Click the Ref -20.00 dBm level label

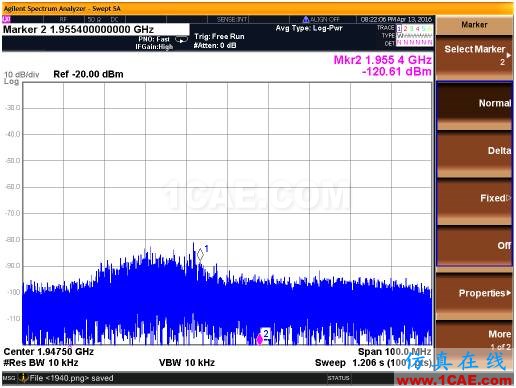tap(88, 74)
